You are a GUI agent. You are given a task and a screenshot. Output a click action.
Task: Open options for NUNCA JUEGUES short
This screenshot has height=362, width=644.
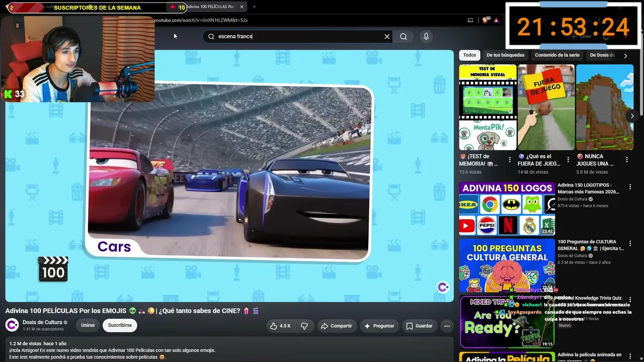pos(627,159)
